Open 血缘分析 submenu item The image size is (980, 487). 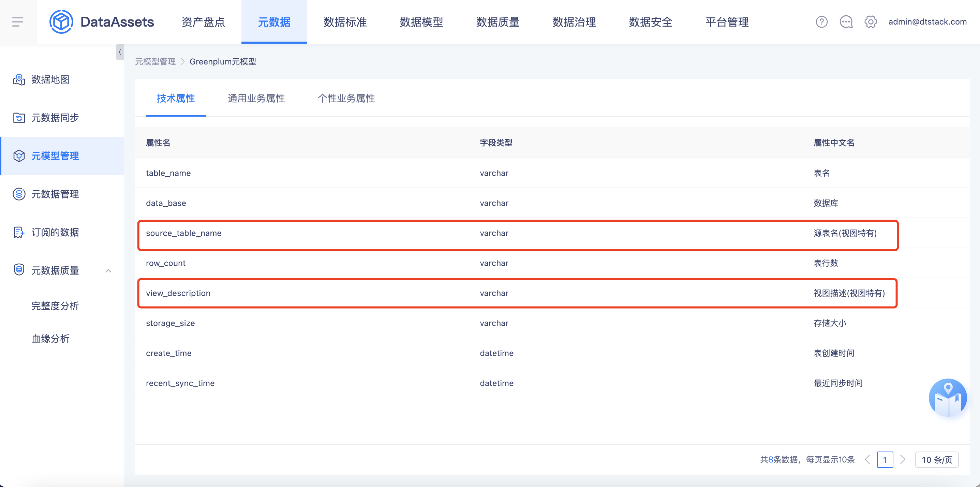(50, 339)
